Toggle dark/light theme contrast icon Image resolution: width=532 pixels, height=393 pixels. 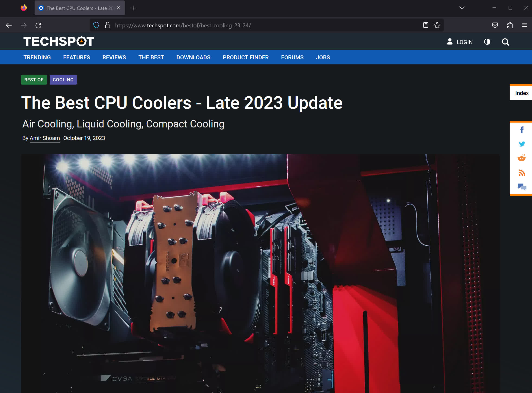487,42
